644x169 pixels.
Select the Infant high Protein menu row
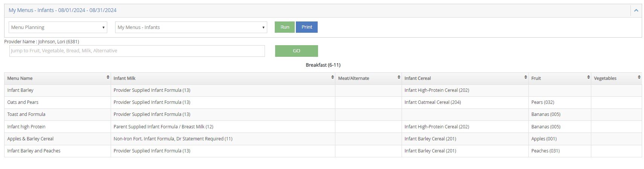point(323,127)
